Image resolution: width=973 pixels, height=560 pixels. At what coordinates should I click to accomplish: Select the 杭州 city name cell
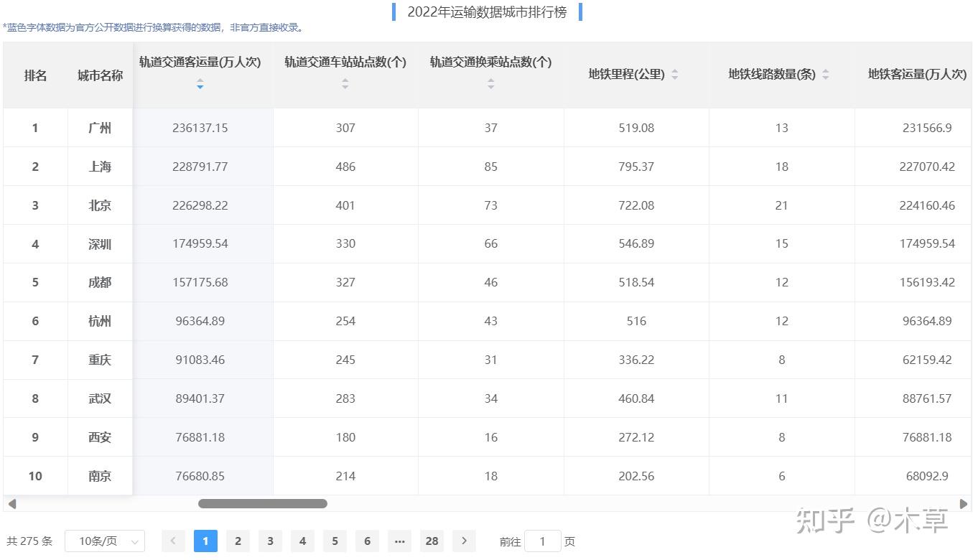(x=100, y=321)
